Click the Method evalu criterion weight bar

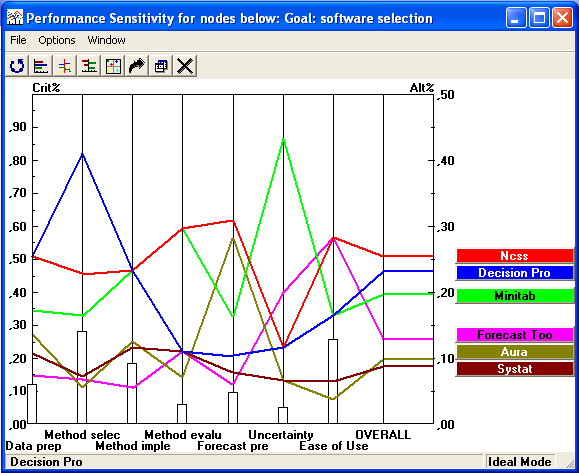182,414
